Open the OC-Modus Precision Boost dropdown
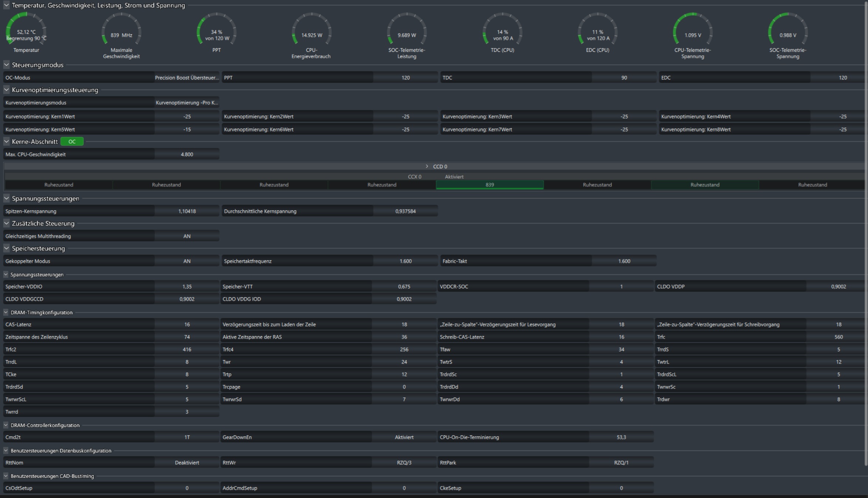 (x=187, y=78)
